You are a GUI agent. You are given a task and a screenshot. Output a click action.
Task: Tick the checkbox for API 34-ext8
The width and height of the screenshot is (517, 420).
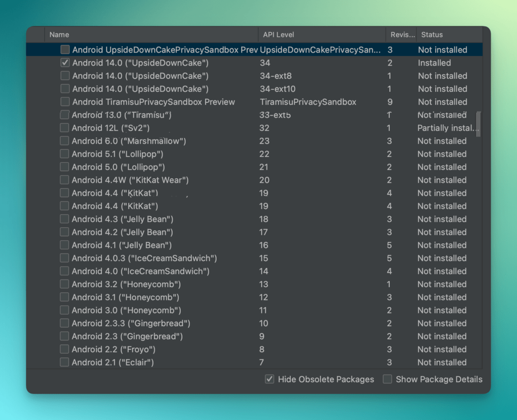click(x=65, y=76)
